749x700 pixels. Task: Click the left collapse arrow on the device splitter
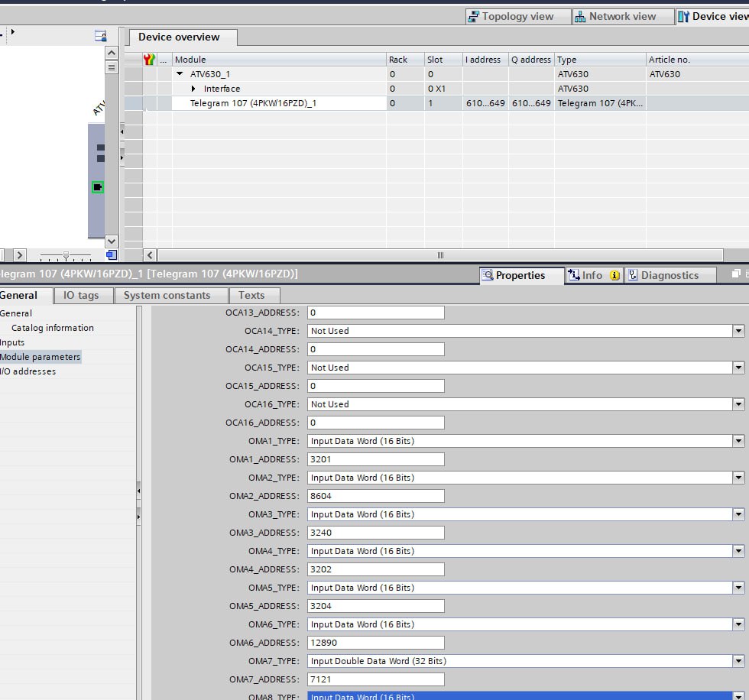pos(122,131)
